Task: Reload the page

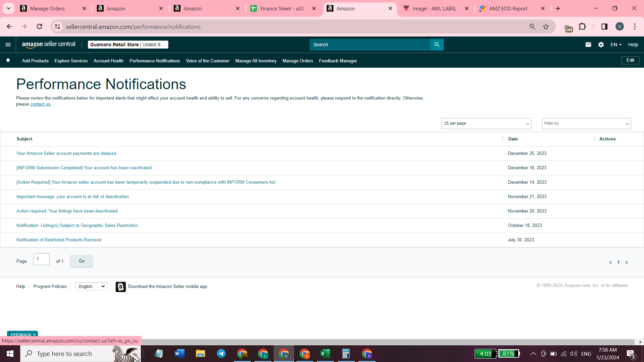Action: pos(39,26)
